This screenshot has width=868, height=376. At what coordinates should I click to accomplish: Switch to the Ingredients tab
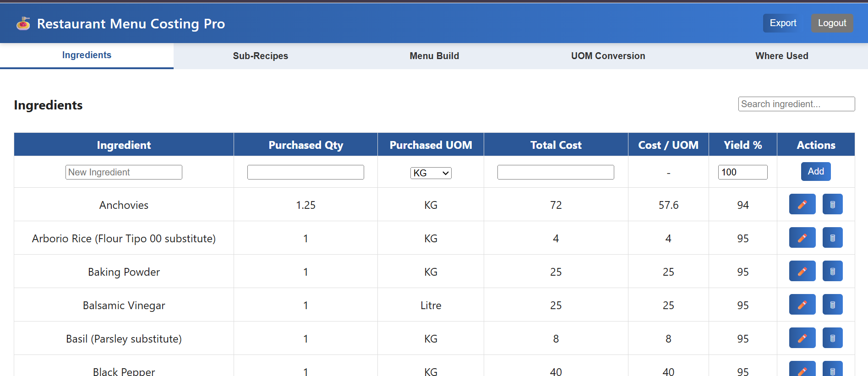tap(87, 55)
